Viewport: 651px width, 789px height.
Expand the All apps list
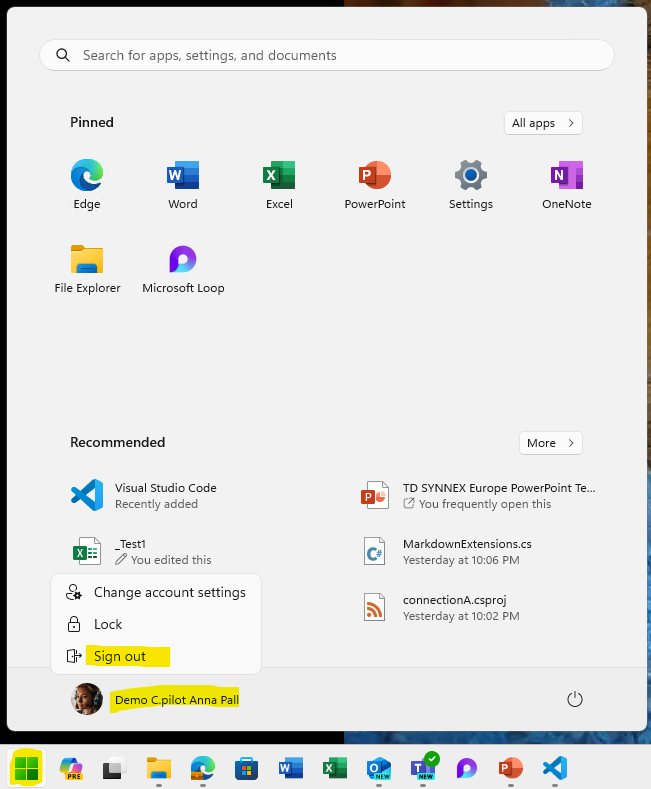543,123
